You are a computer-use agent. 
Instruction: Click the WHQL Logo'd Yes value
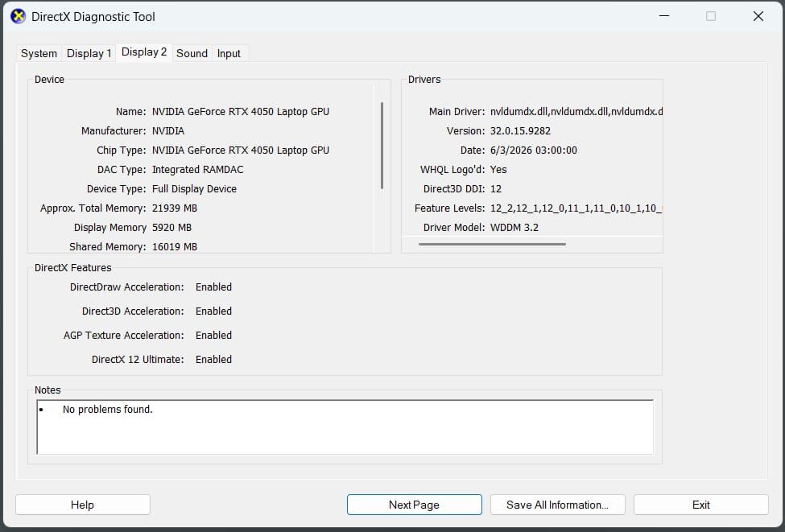pyautogui.click(x=498, y=170)
